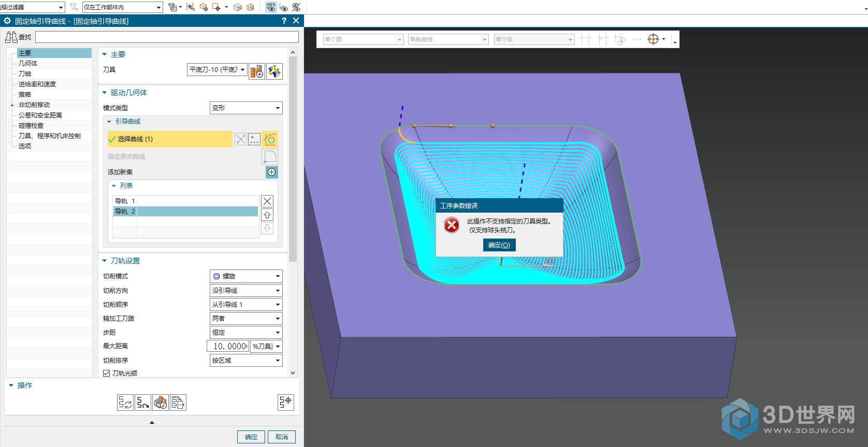Click the rectangle crosshair selection icon
The height and width of the screenshot is (447, 868).
point(216,7)
